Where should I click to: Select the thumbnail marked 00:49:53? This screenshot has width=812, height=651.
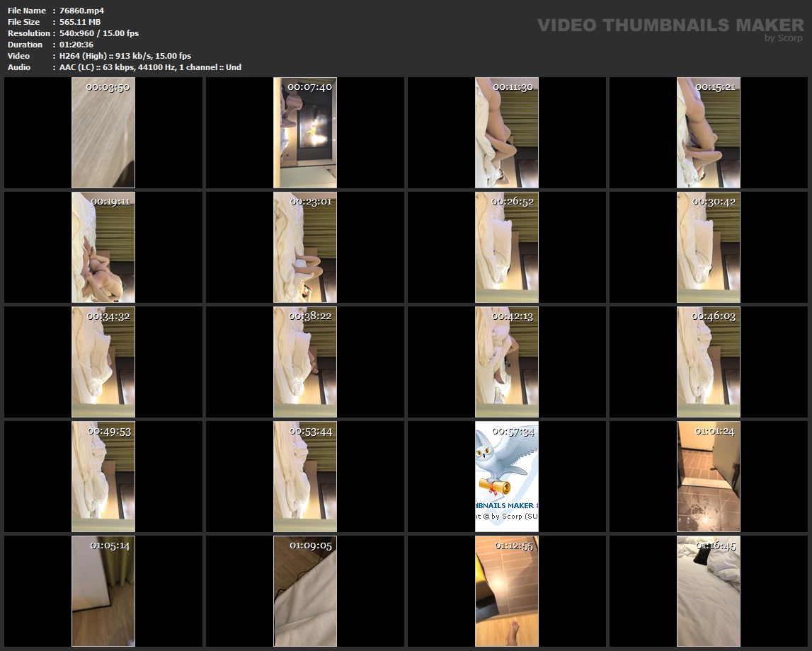coord(103,477)
